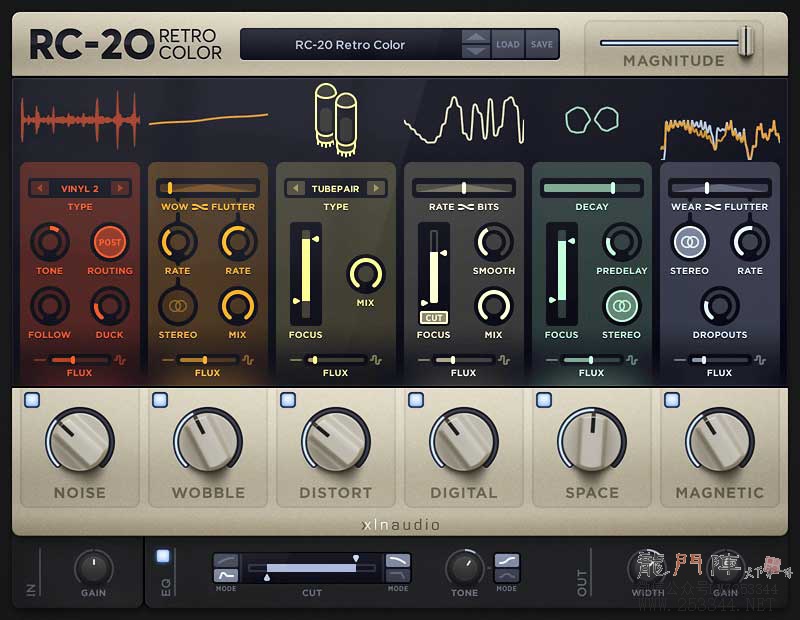This screenshot has height=620, width=800.
Task: Select previous noise type before VINYL 2
Action: click(x=39, y=188)
